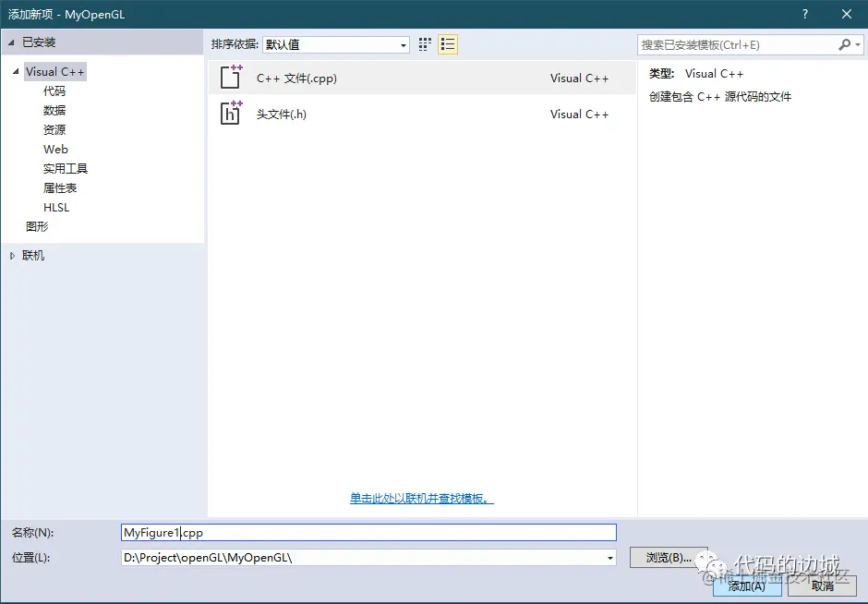
Task: Click link to find templates online
Action: (x=421, y=499)
